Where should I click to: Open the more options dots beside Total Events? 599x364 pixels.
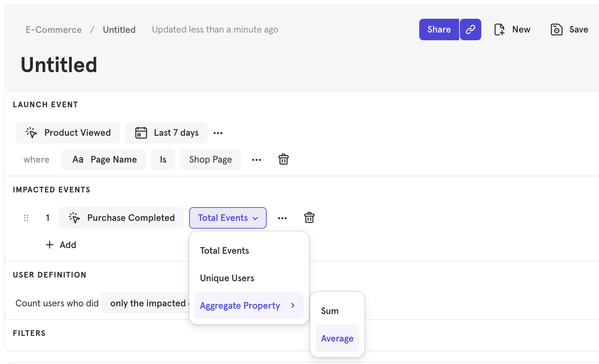[x=282, y=218]
